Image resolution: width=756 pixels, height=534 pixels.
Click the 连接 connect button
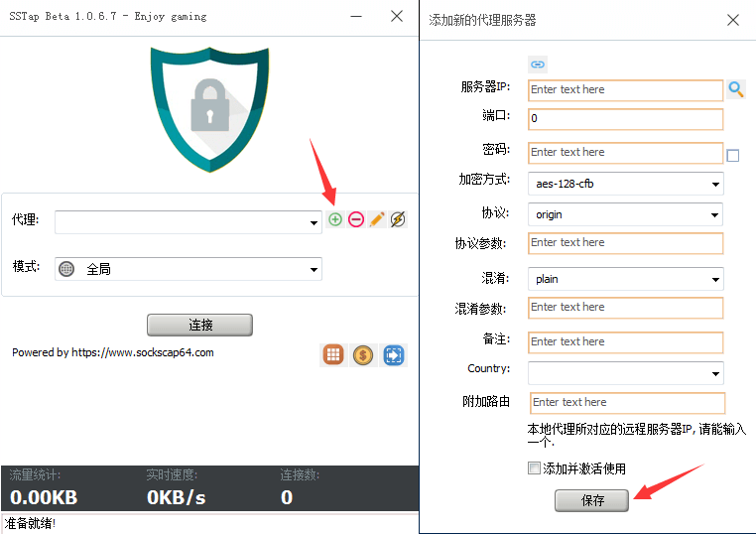[x=199, y=326]
